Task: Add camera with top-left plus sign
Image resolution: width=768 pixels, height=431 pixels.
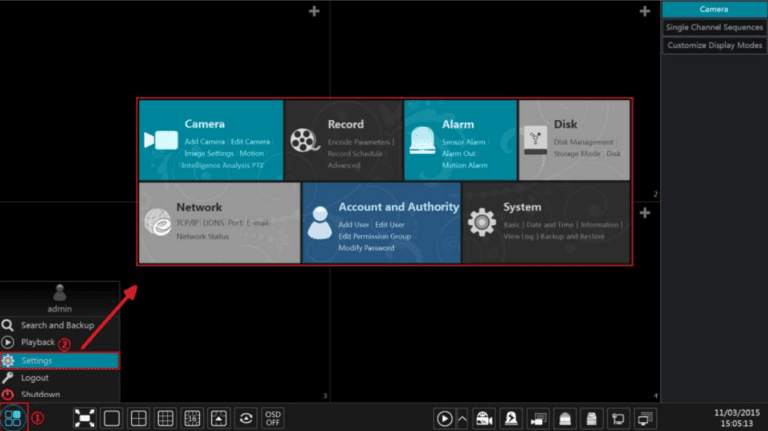Action: [x=314, y=11]
